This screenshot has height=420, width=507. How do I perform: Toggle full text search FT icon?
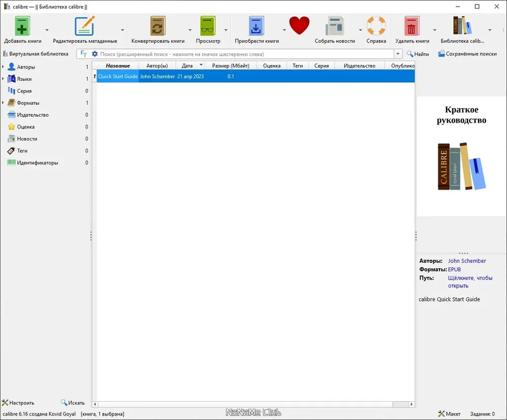(84, 54)
